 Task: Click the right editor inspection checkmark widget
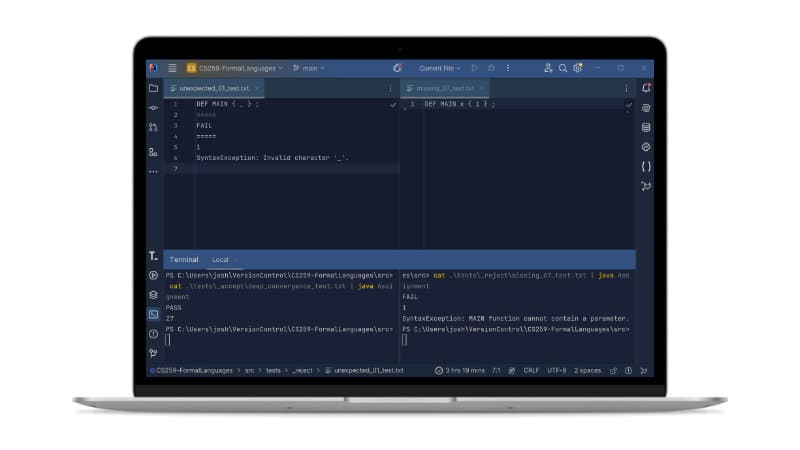tap(629, 104)
